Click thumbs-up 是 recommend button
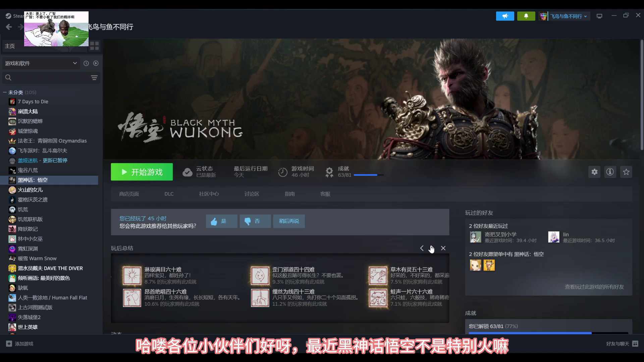The height and width of the screenshot is (362, 644). pos(221,221)
